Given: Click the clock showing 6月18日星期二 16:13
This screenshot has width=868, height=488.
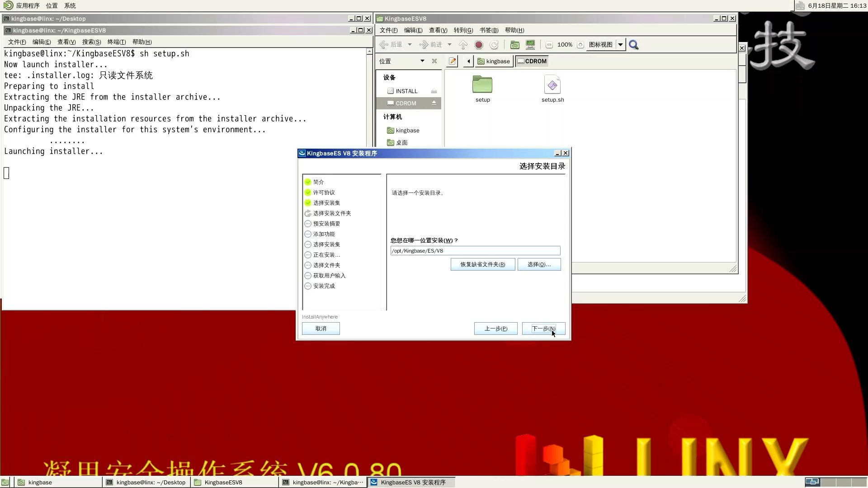Looking at the screenshot, I should 837,5.
